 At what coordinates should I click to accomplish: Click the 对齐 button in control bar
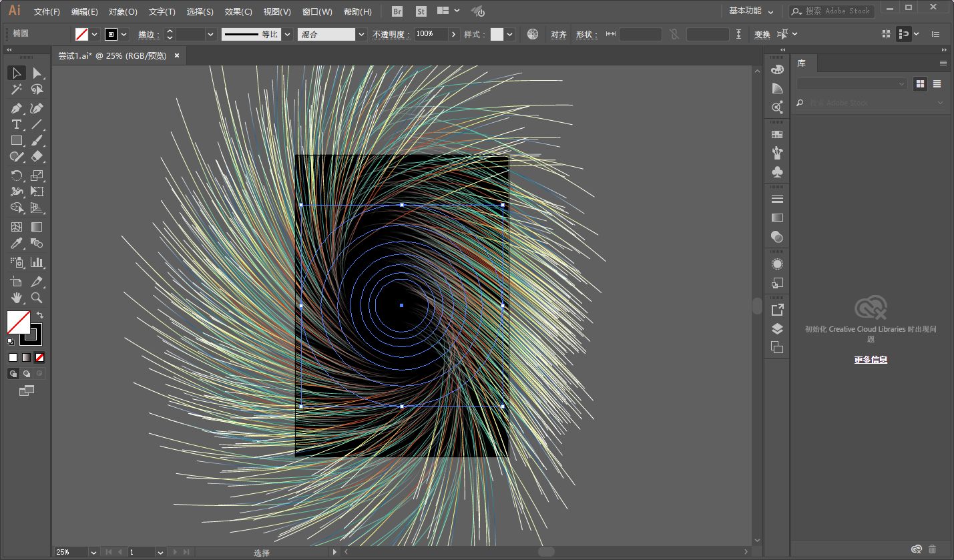pos(558,34)
